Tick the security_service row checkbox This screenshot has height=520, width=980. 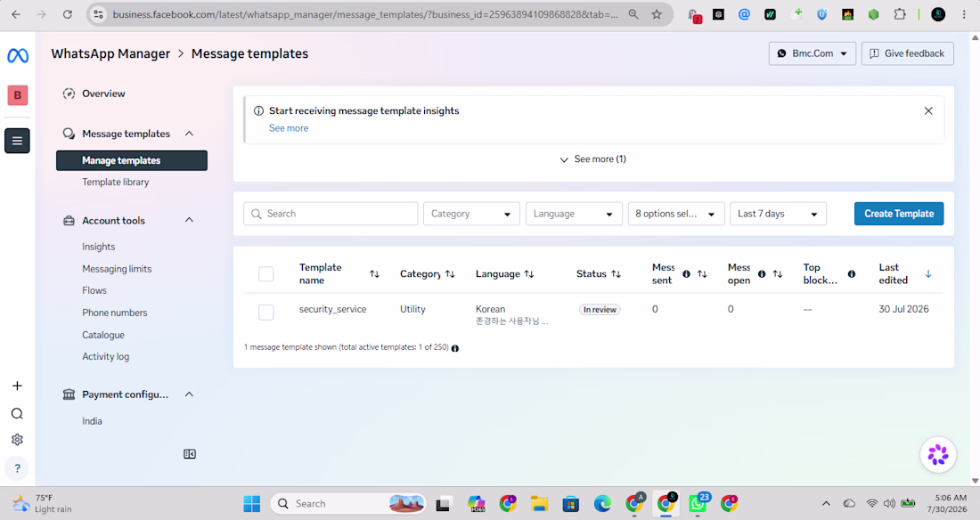pos(266,313)
